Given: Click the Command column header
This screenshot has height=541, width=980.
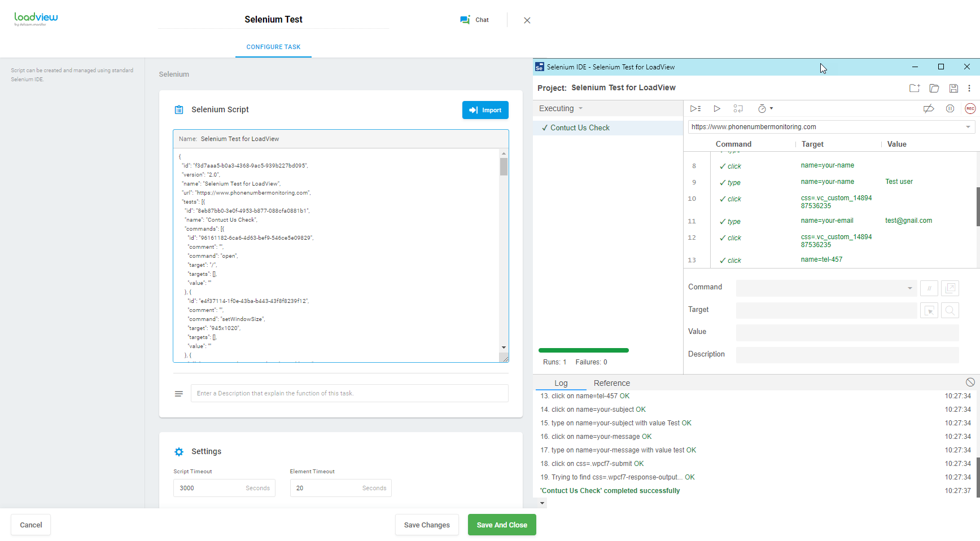Looking at the screenshot, I should tap(733, 144).
